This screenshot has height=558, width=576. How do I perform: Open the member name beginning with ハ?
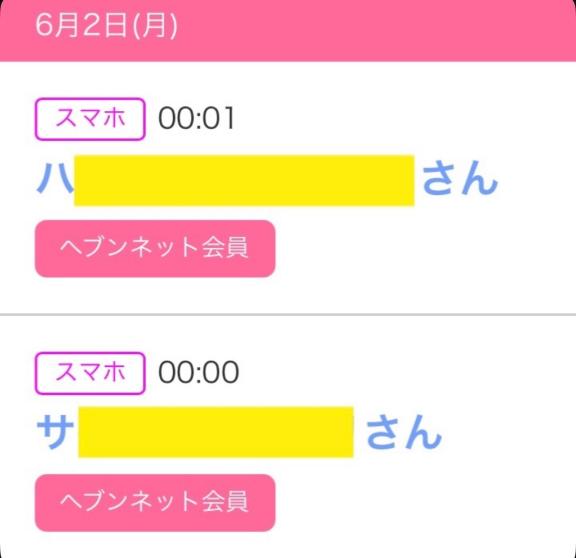click(267, 180)
